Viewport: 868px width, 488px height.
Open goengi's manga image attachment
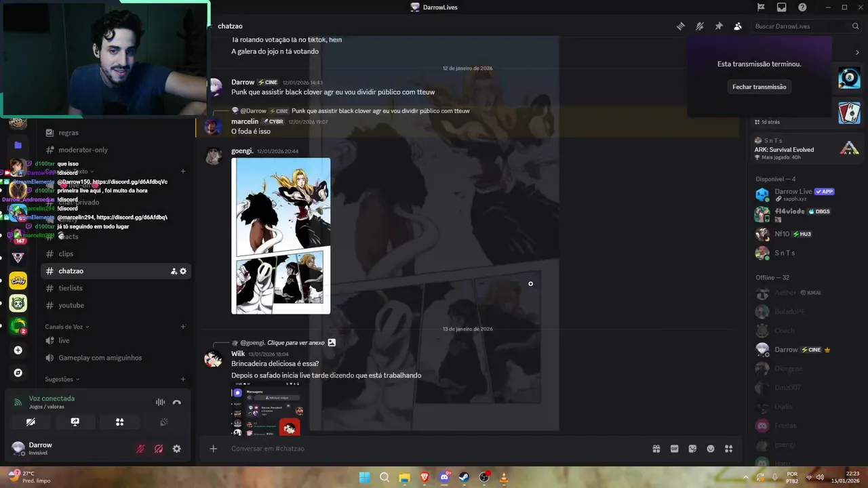pyautogui.click(x=281, y=236)
